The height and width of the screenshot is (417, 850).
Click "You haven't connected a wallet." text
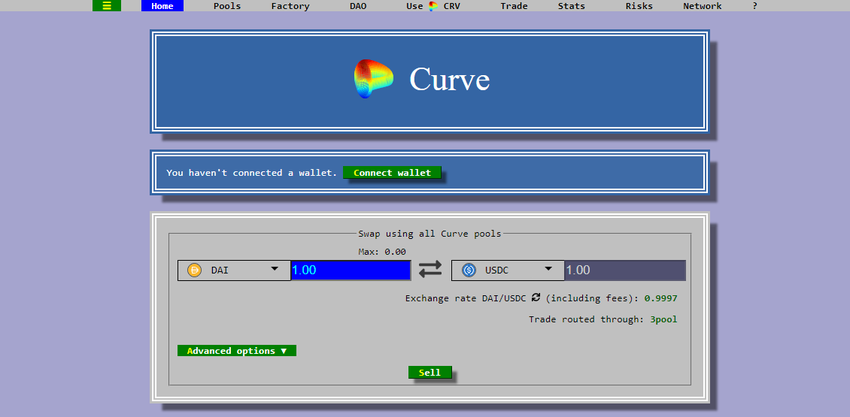252,172
